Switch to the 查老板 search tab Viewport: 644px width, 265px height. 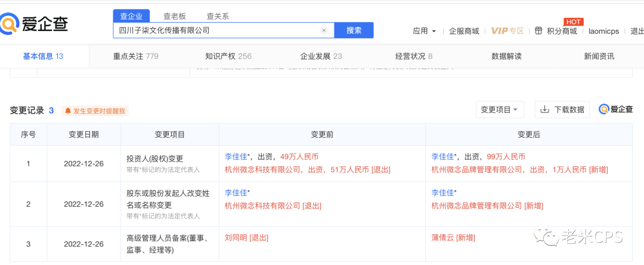click(175, 17)
